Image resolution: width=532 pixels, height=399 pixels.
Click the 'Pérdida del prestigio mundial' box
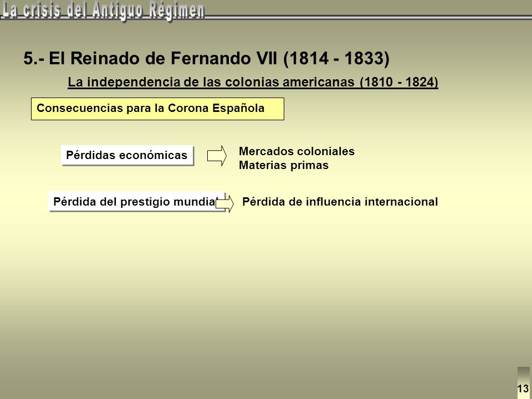136,202
